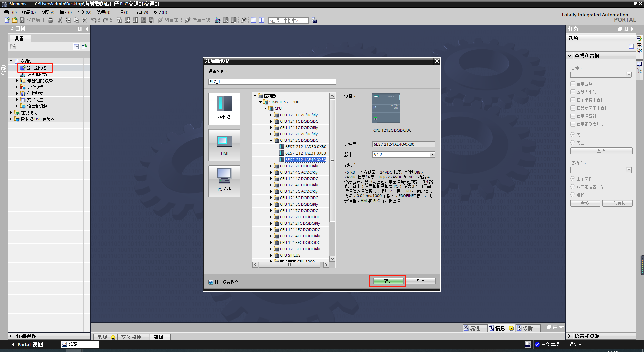
Task: Select the search upward radio button
Action: pos(573,143)
